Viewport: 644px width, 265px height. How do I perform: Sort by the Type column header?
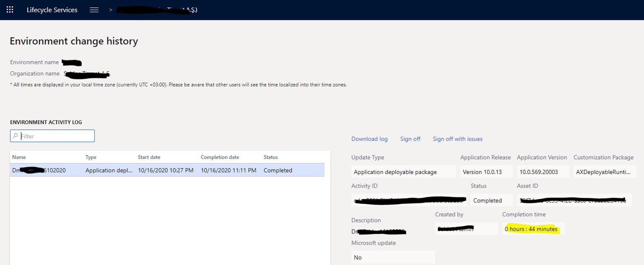point(91,157)
